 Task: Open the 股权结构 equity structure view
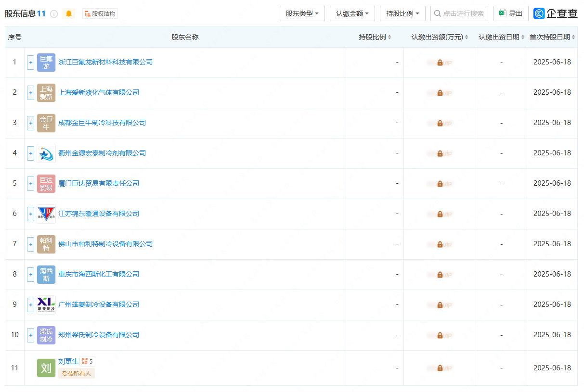point(100,13)
